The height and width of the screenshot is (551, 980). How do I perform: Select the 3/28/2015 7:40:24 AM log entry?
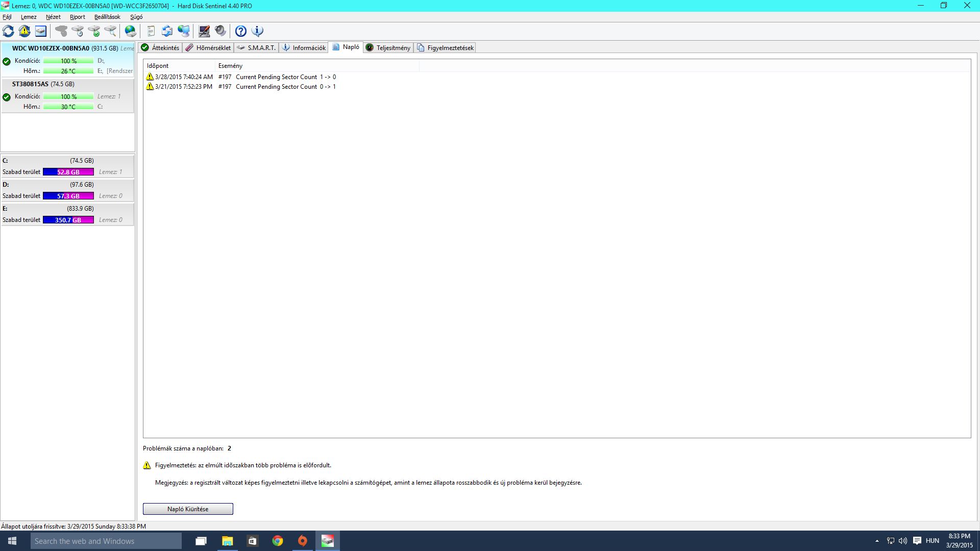click(x=241, y=77)
